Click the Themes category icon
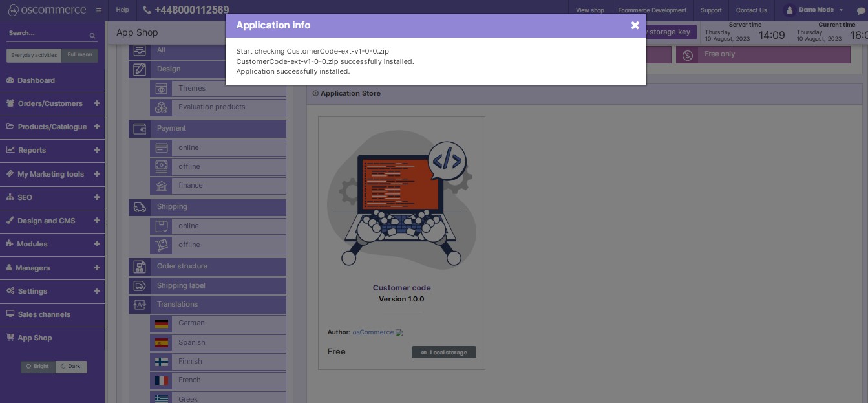The width and height of the screenshot is (868, 403). [x=161, y=89]
